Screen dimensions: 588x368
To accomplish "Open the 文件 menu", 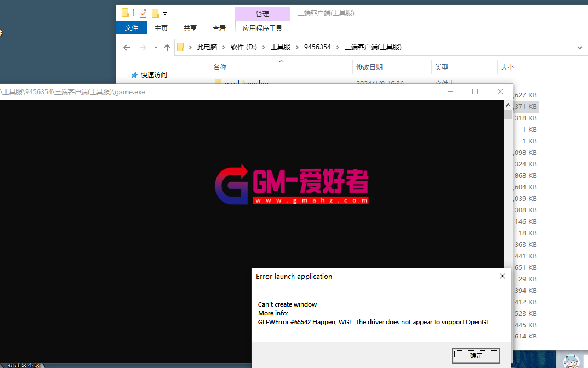I will (132, 28).
